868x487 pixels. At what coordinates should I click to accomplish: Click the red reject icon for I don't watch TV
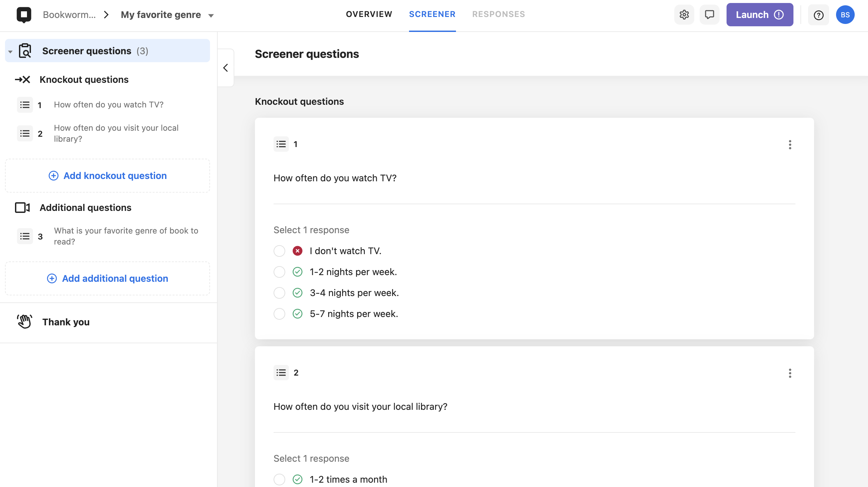[x=298, y=251]
